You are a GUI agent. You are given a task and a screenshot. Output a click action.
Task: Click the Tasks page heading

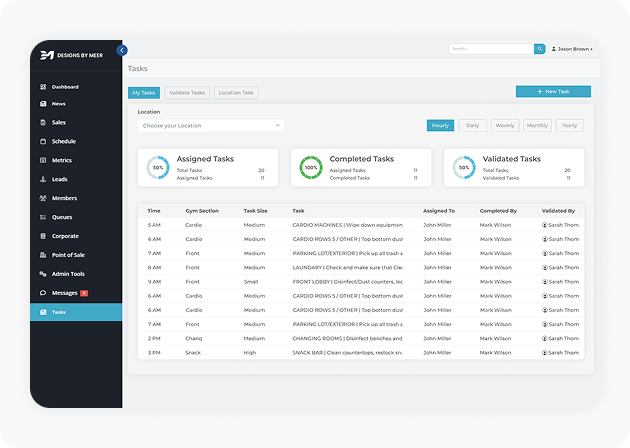(x=138, y=69)
